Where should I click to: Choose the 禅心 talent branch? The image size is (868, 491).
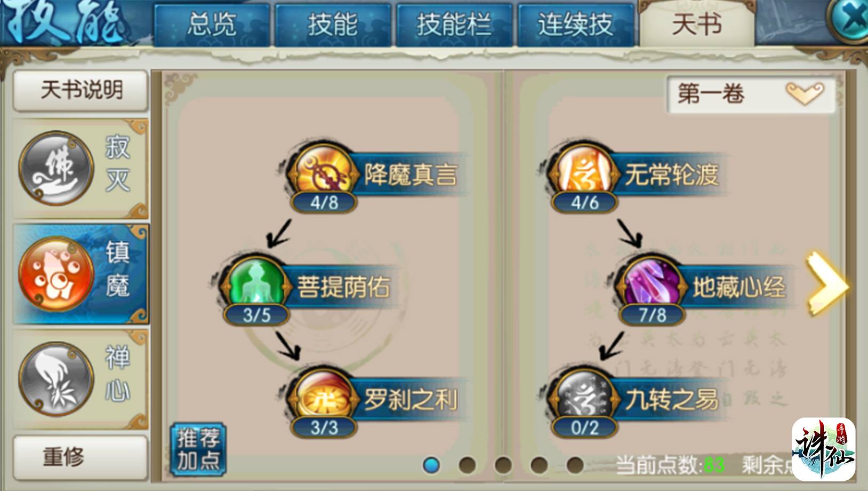(80, 379)
